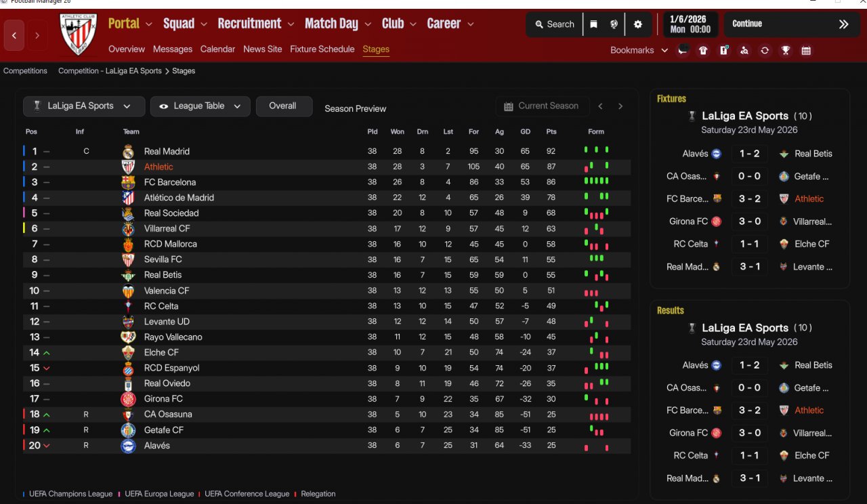Open settings via the gear icon
The image size is (867, 504).
tap(637, 24)
